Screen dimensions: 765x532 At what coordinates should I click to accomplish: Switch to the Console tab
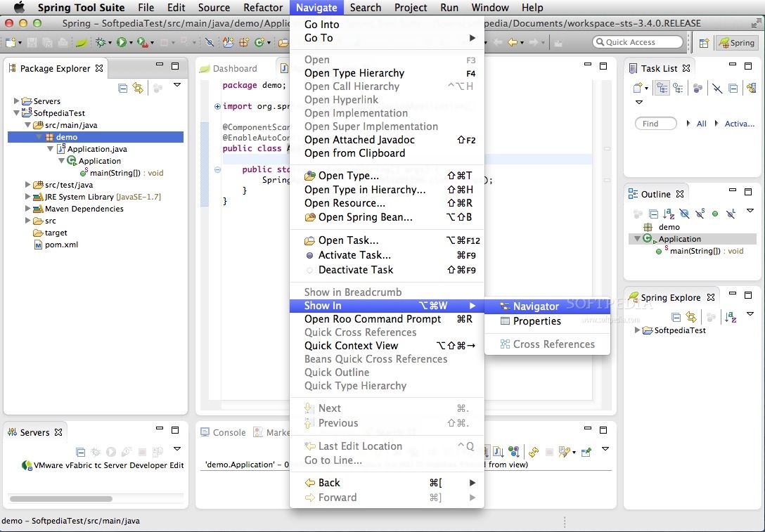click(x=223, y=432)
